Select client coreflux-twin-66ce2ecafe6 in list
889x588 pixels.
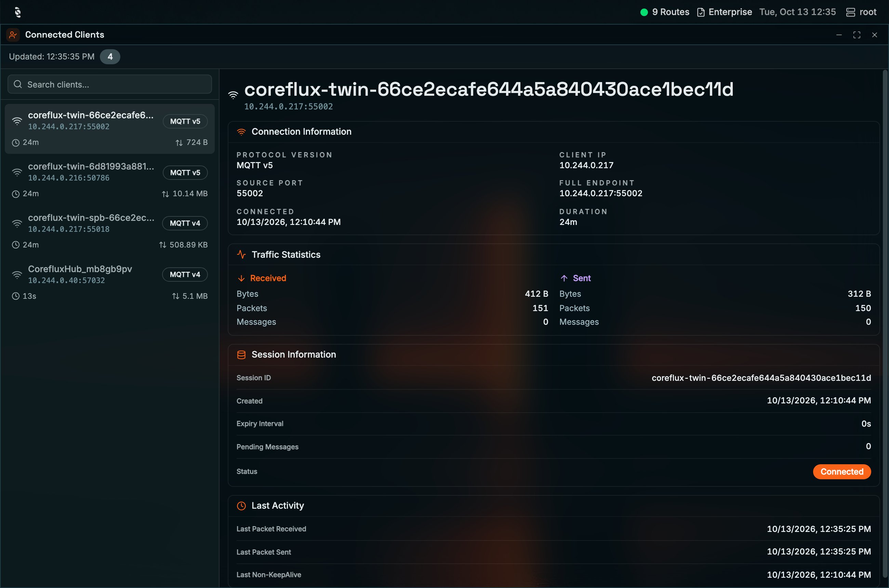[109, 129]
